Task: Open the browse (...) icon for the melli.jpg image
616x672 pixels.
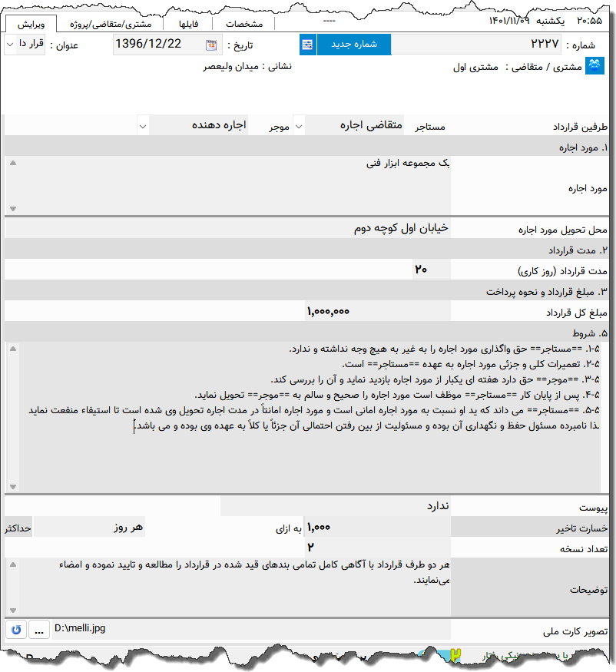Action: [x=38, y=629]
